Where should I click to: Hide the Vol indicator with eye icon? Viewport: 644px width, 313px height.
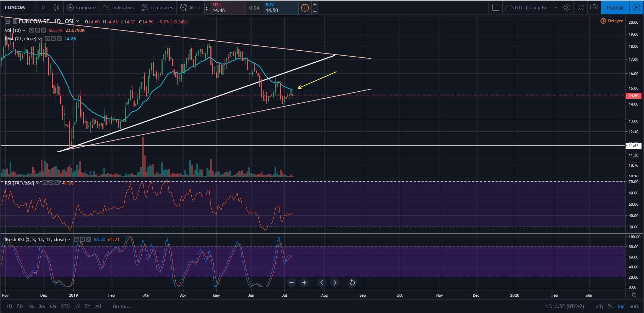(x=32, y=30)
